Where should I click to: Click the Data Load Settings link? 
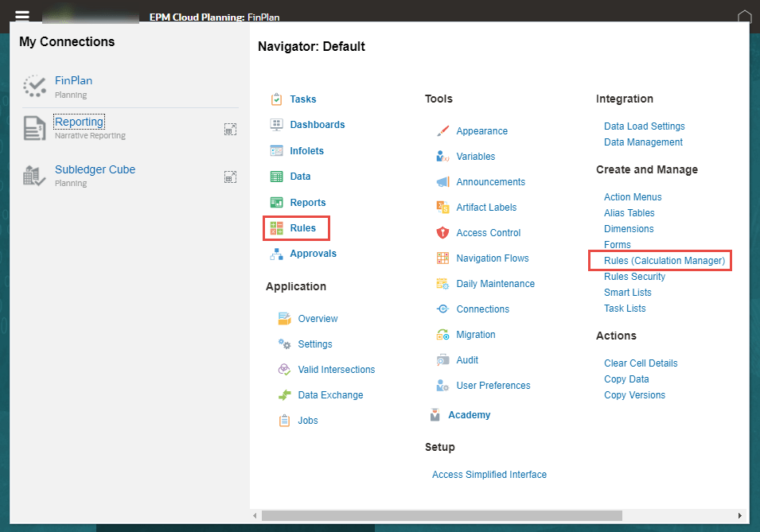point(644,126)
